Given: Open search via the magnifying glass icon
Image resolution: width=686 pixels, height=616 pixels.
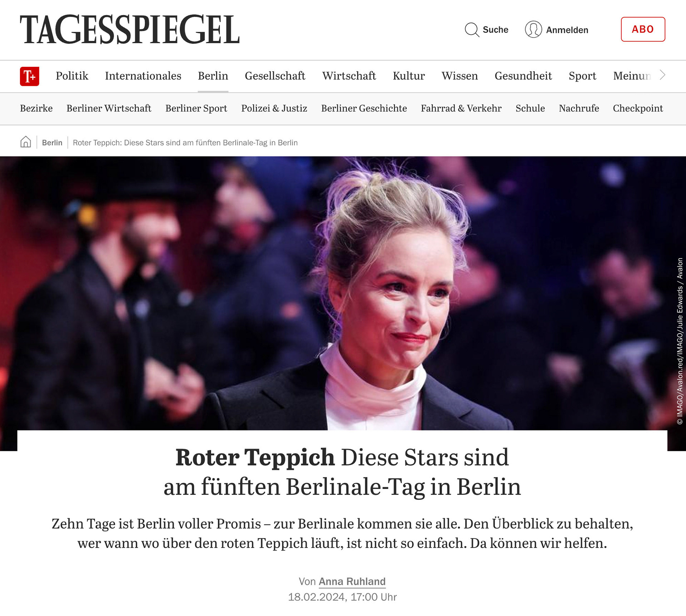Looking at the screenshot, I should (x=472, y=30).
